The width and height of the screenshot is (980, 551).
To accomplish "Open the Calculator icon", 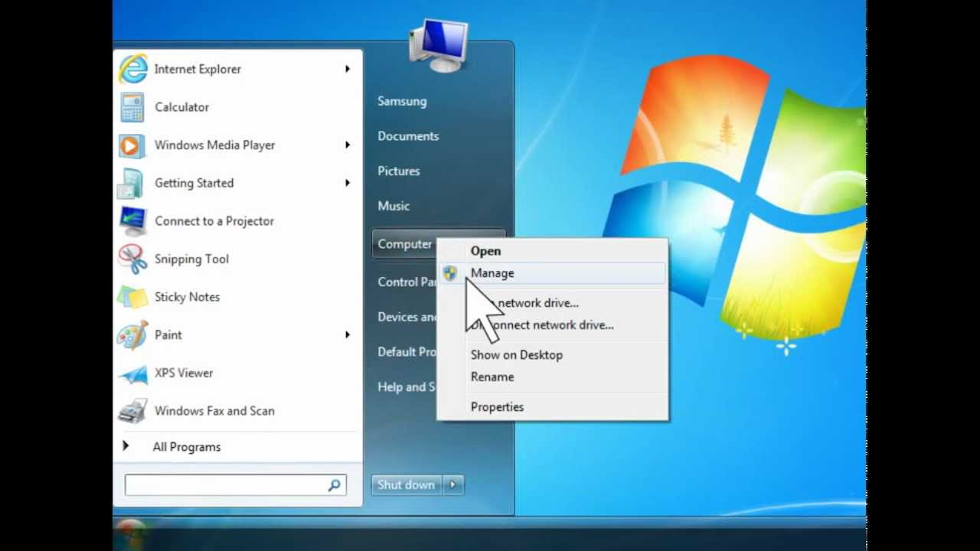I will point(132,107).
